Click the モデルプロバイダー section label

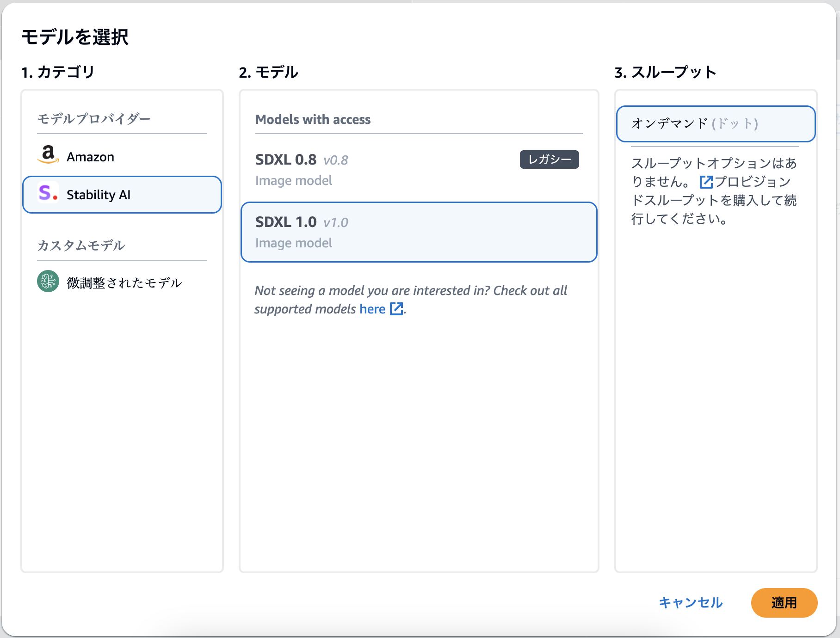(94, 119)
